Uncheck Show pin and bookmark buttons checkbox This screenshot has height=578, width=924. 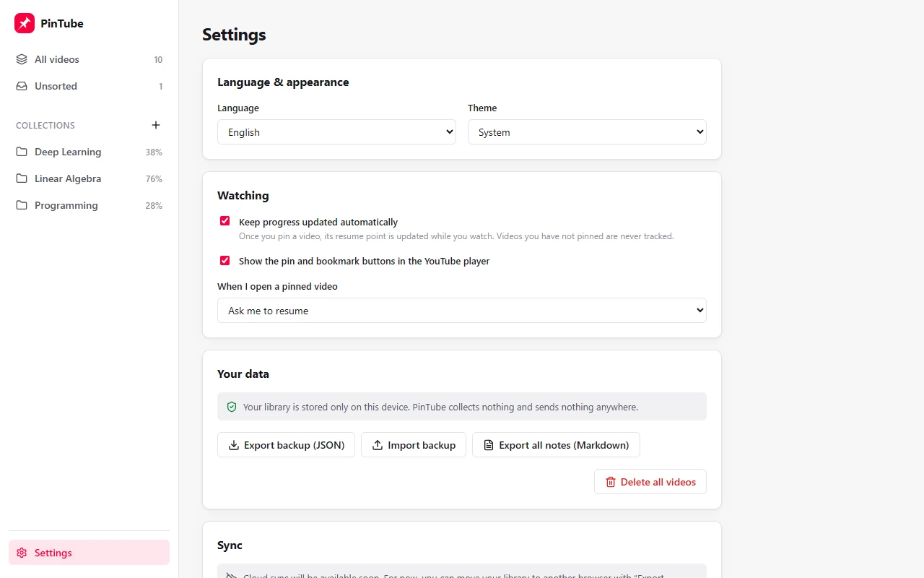[x=225, y=260]
